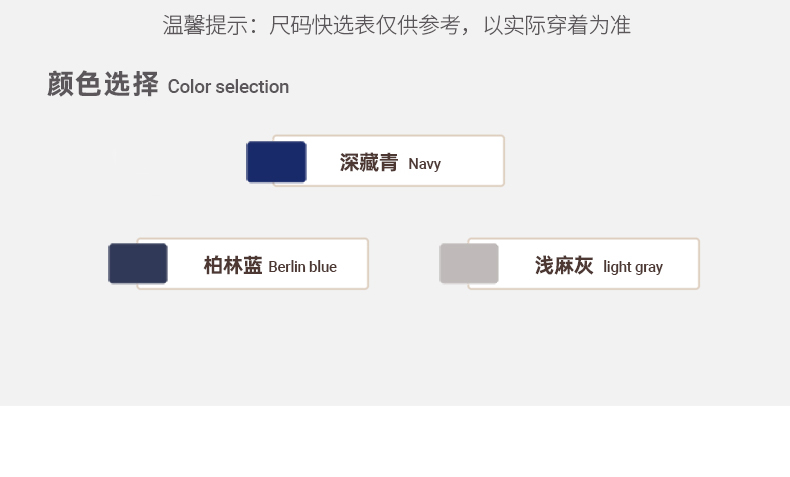Screen dimensions: 790x477
Task: Click the 浅麻灰 label text
Action: point(564,266)
